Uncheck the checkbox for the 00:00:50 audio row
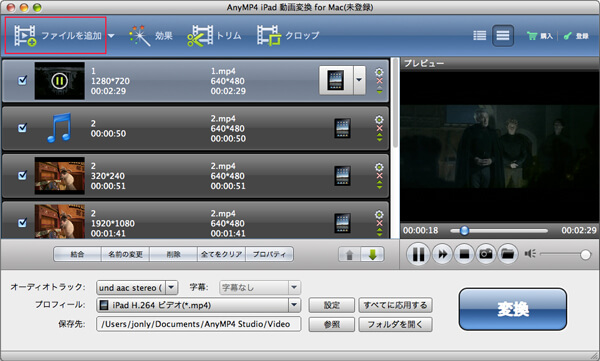The height and width of the screenshot is (361, 600). point(23,128)
